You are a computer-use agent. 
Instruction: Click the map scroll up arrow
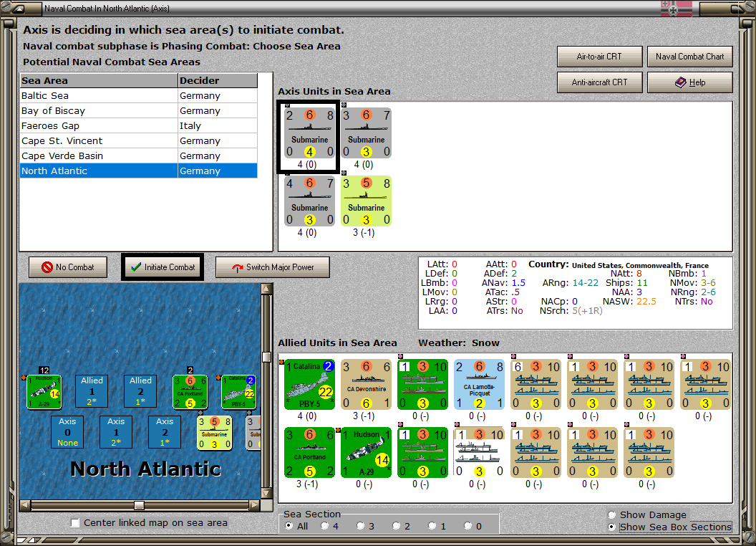pyautogui.click(x=266, y=289)
